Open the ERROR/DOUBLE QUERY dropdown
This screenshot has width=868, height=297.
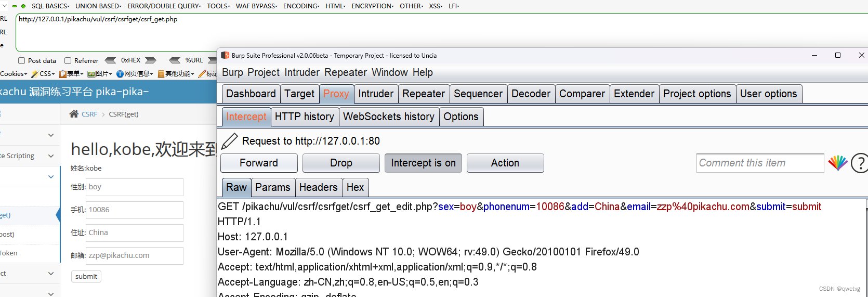(x=164, y=6)
